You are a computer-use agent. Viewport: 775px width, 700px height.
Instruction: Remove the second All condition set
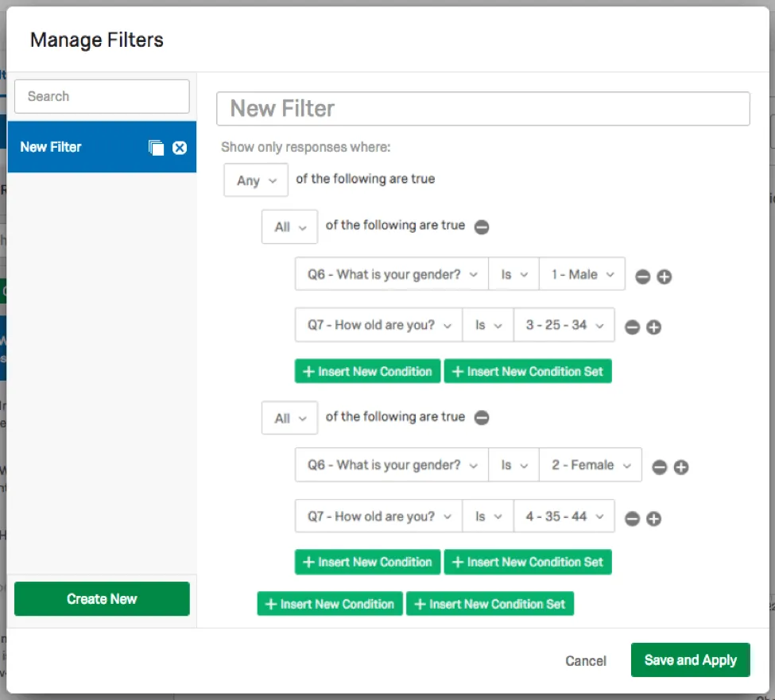click(482, 418)
